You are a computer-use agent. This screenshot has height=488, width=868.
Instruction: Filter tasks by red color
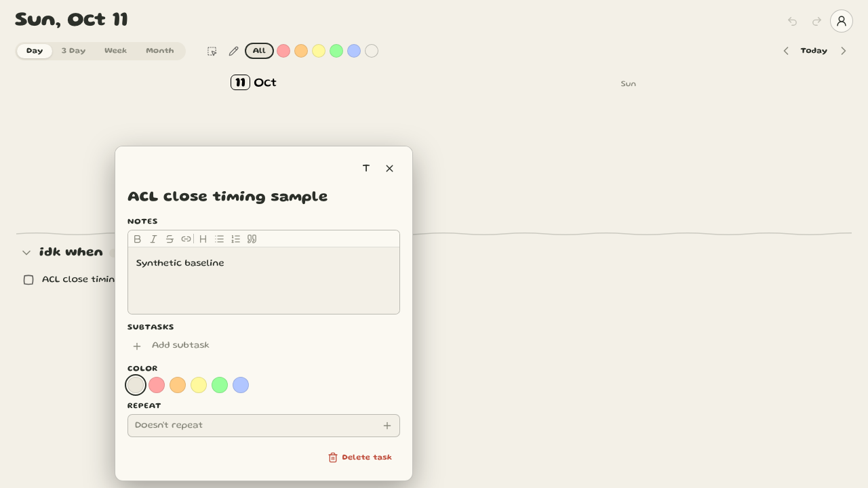pyautogui.click(x=283, y=51)
